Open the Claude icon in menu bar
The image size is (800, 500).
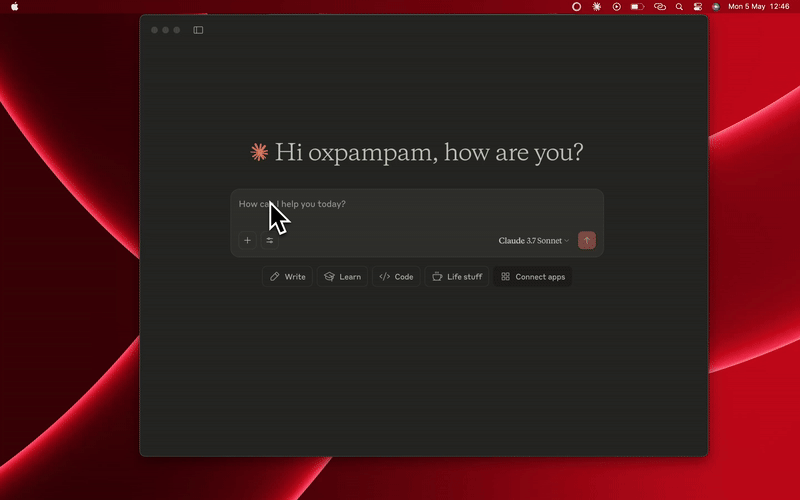[597, 6]
